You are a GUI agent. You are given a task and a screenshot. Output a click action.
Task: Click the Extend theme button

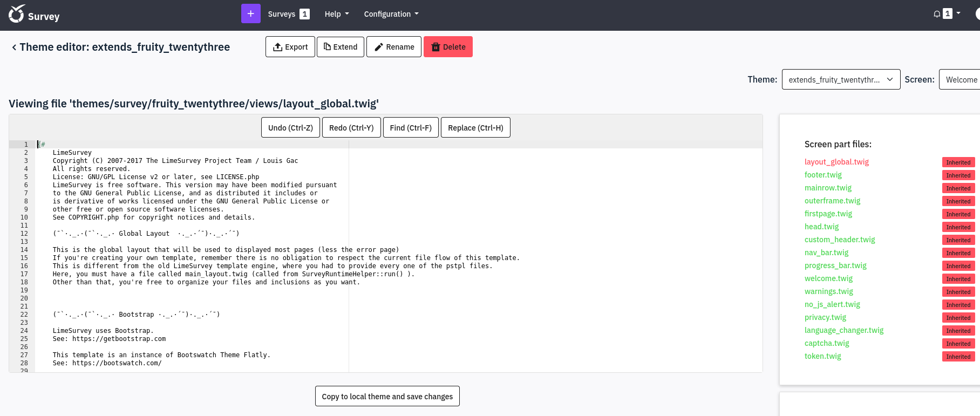341,47
